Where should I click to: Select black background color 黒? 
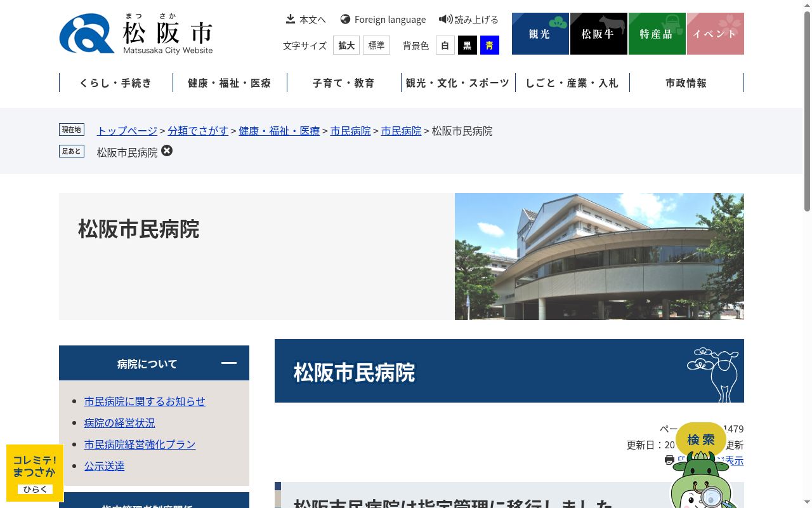468,45
